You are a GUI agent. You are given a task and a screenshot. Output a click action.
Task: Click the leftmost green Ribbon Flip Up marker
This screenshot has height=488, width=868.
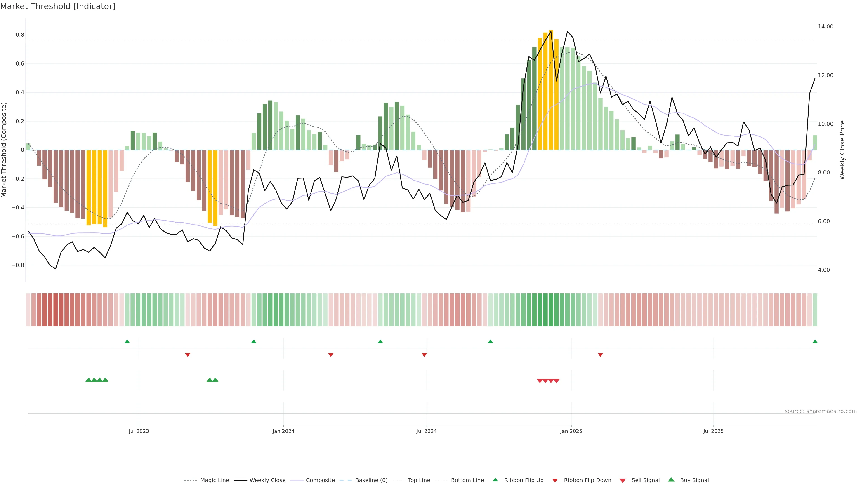(127, 342)
